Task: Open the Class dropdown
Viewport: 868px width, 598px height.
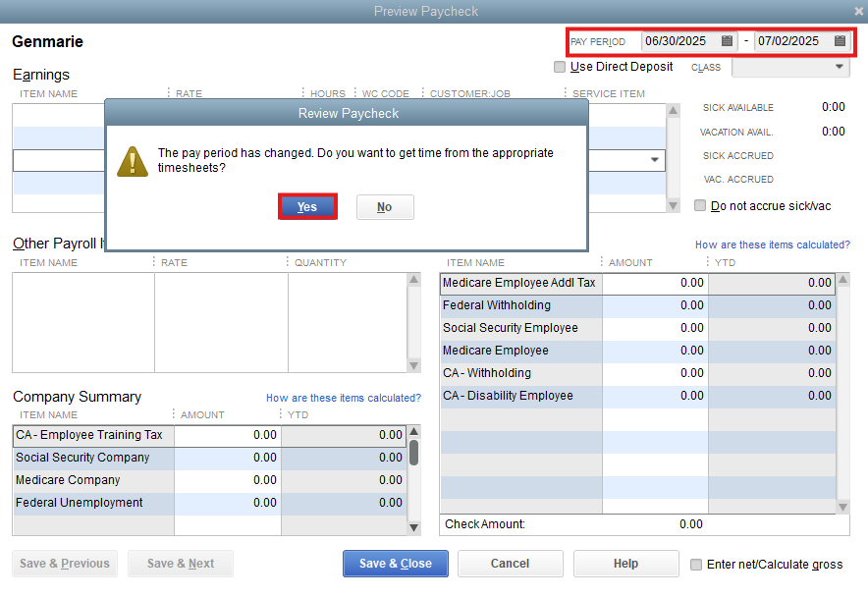Action: [x=840, y=67]
